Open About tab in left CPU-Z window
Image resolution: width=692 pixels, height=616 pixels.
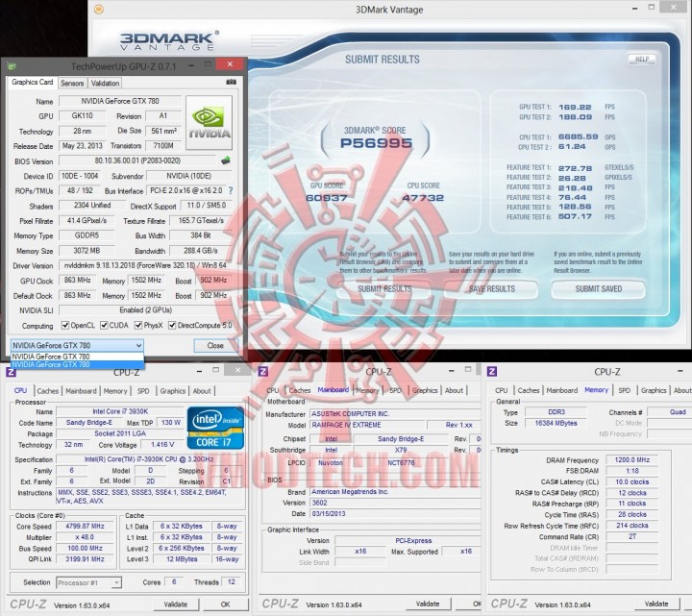point(202,391)
